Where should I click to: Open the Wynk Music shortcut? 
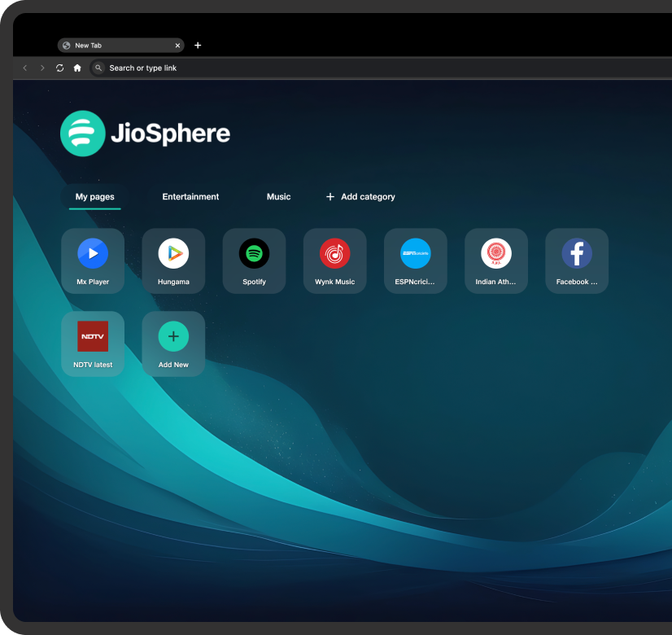334,261
